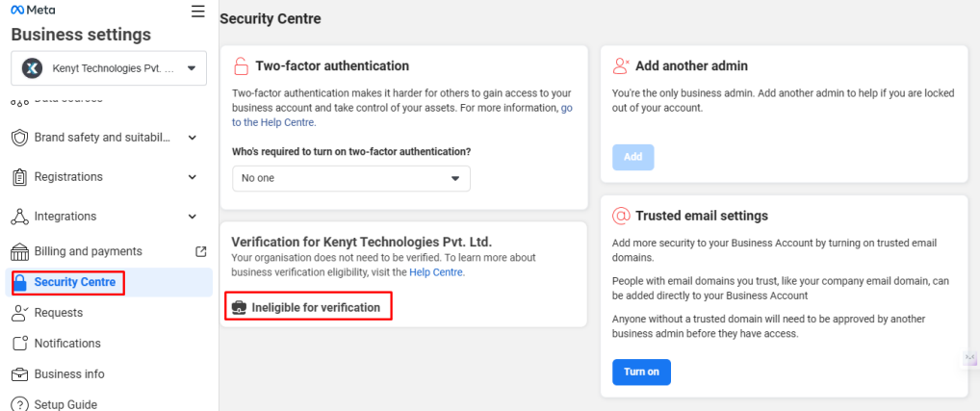Turn on trusted email domains
980x411 pixels.
click(641, 372)
